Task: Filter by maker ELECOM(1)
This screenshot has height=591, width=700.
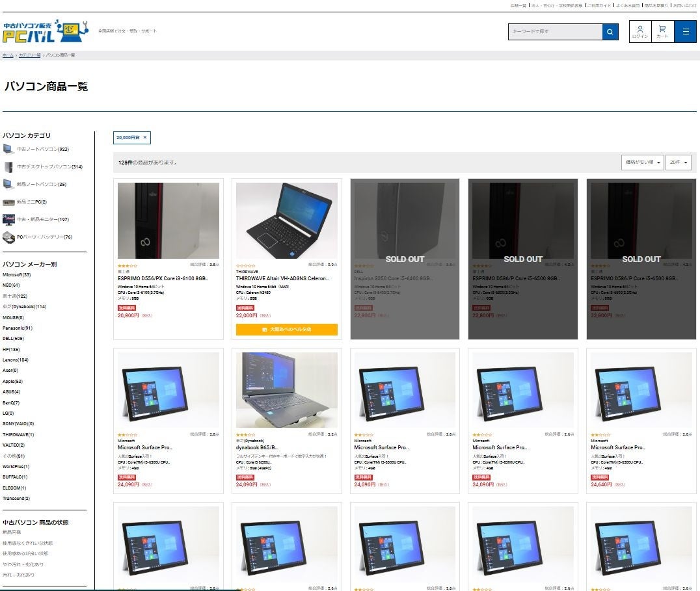Action: pyautogui.click(x=14, y=488)
